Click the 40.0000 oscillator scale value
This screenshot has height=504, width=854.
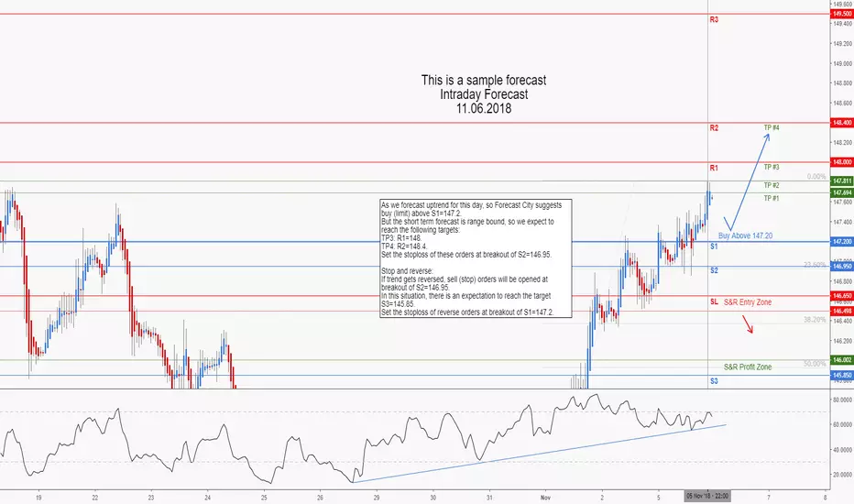[843, 450]
